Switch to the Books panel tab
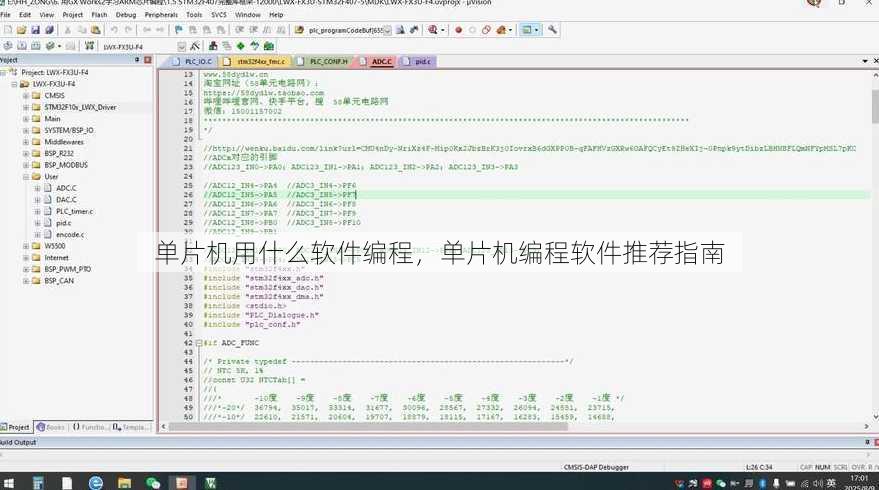Image resolution: width=879 pixels, height=490 pixels. click(50, 427)
